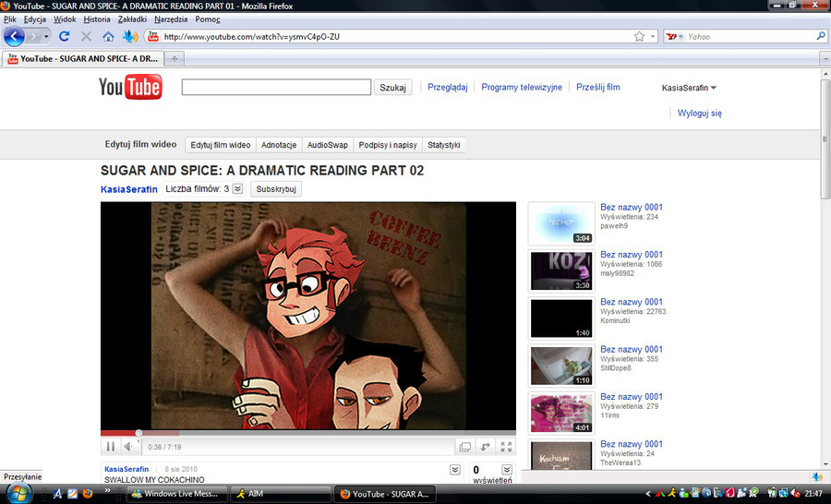Click the Szukaj search button

(x=392, y=88)
